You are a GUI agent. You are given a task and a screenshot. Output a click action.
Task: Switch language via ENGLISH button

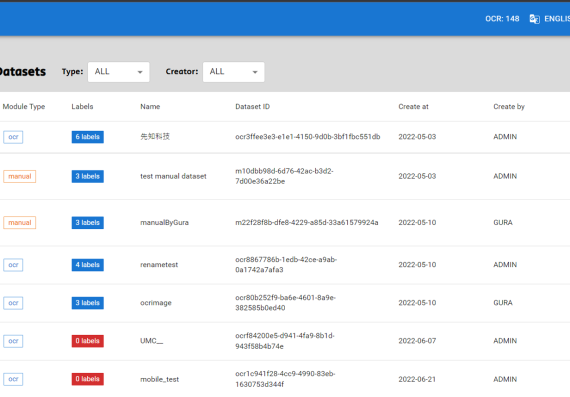coord(557,19)
